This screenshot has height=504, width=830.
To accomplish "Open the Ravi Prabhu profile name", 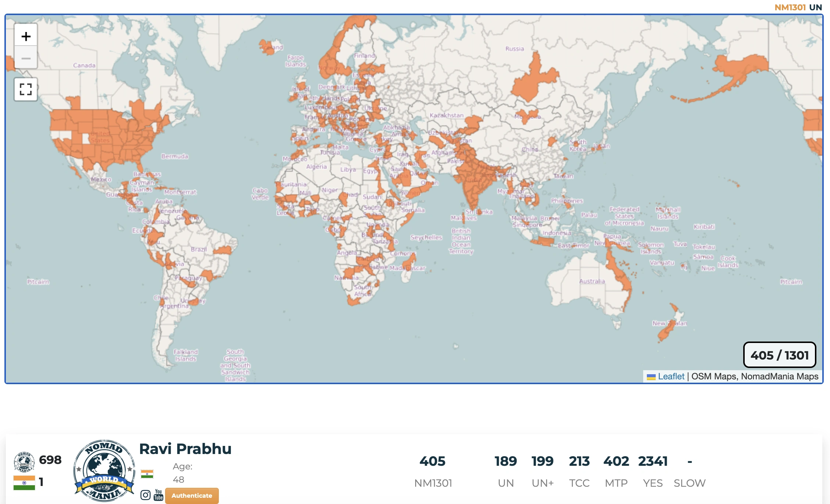I will pyautogui.click(x=185, y=449).
